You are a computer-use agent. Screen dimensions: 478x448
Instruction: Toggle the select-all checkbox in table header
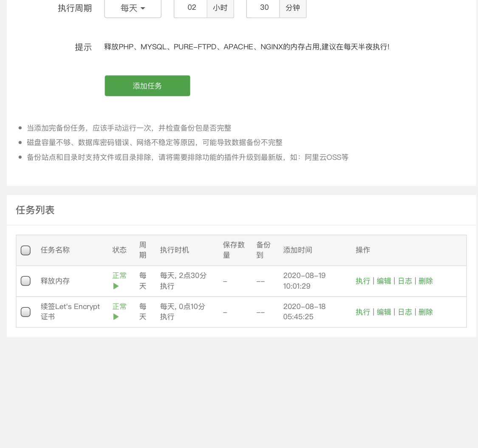[x=25, y=250]
